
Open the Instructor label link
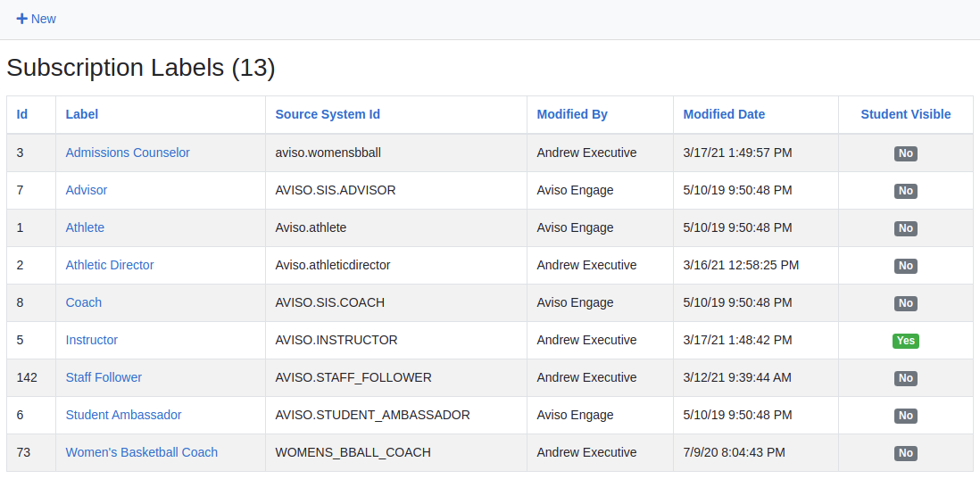pyautogui.click(x=92, y=340)
